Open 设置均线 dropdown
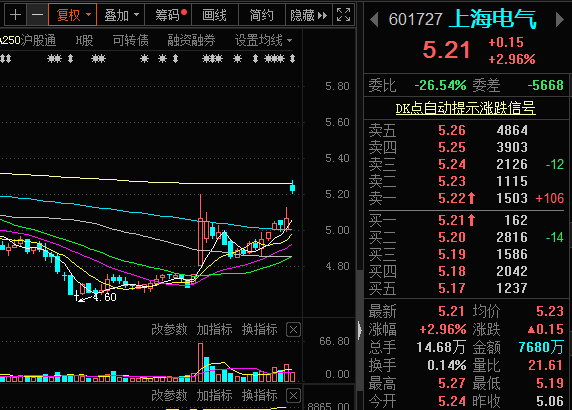Image resolution: width=572 pixels, height=410 pixels. (263, 40)
